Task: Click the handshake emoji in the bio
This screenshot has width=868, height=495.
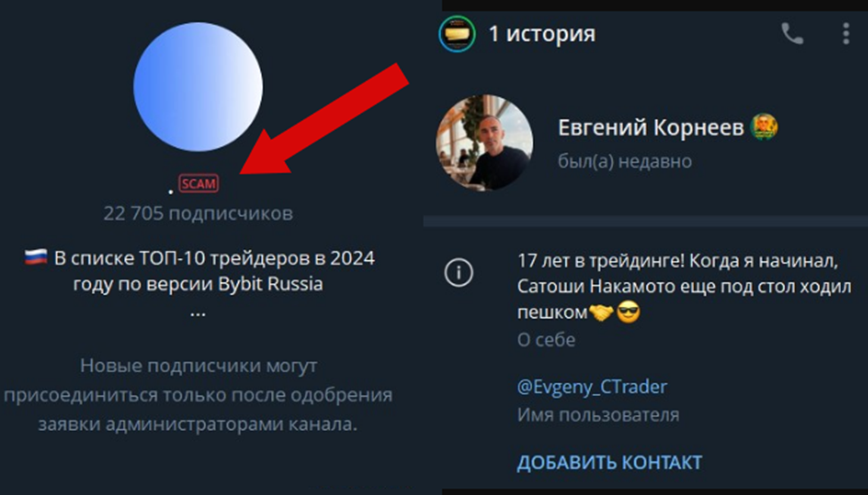Action: point(602,312)
